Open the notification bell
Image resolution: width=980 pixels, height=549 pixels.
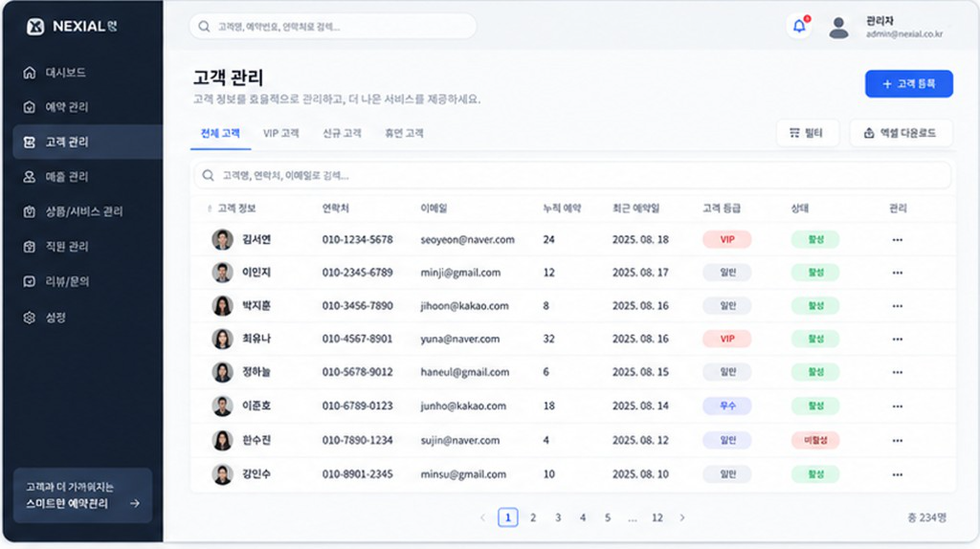point(799,26)
